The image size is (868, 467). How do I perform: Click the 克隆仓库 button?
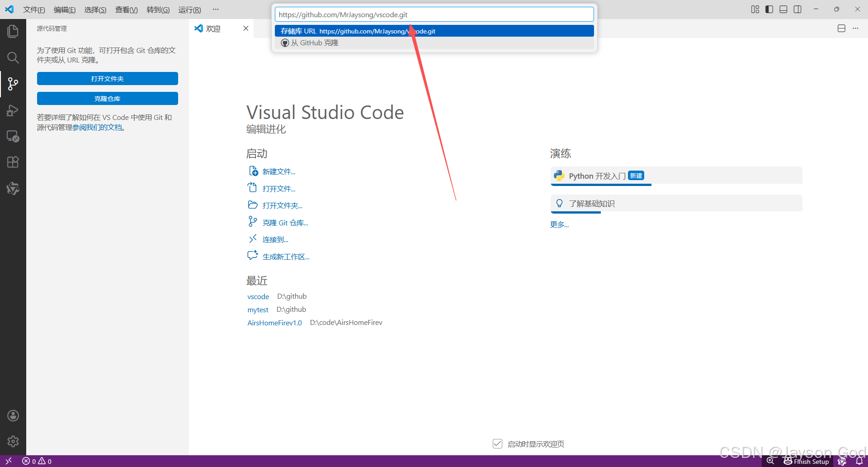point(108,99)
